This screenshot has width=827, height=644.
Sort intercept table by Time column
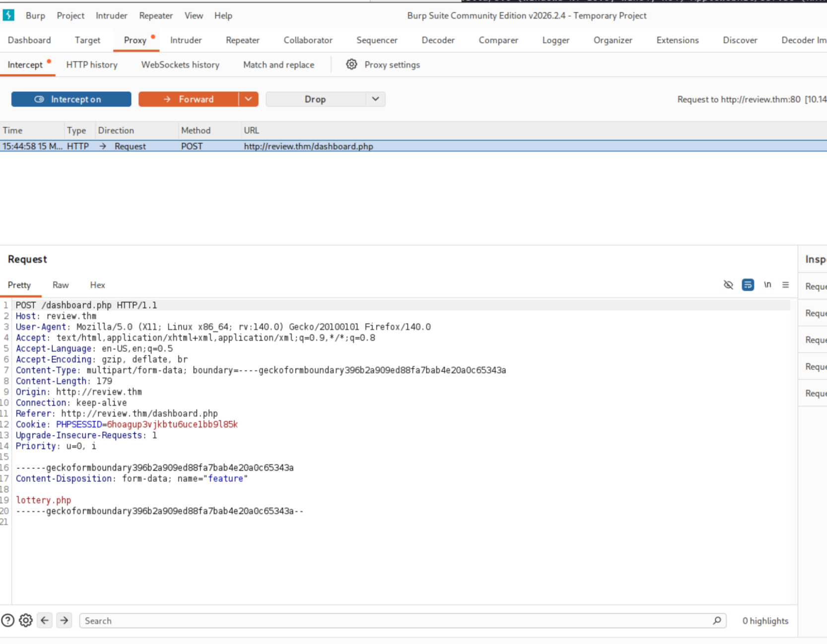32,130
